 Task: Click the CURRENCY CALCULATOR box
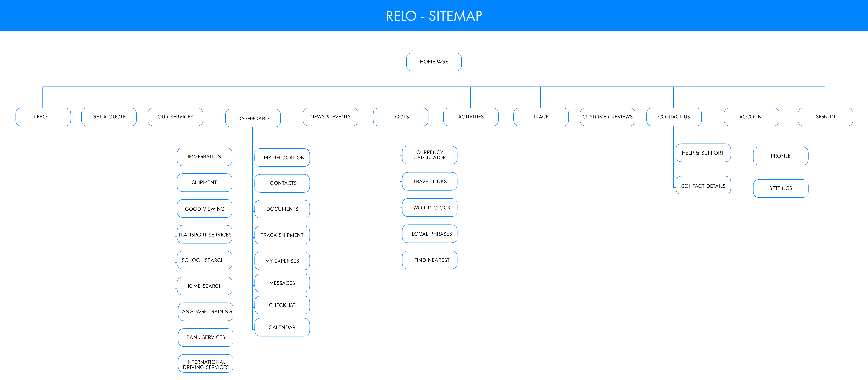(430, 155)
